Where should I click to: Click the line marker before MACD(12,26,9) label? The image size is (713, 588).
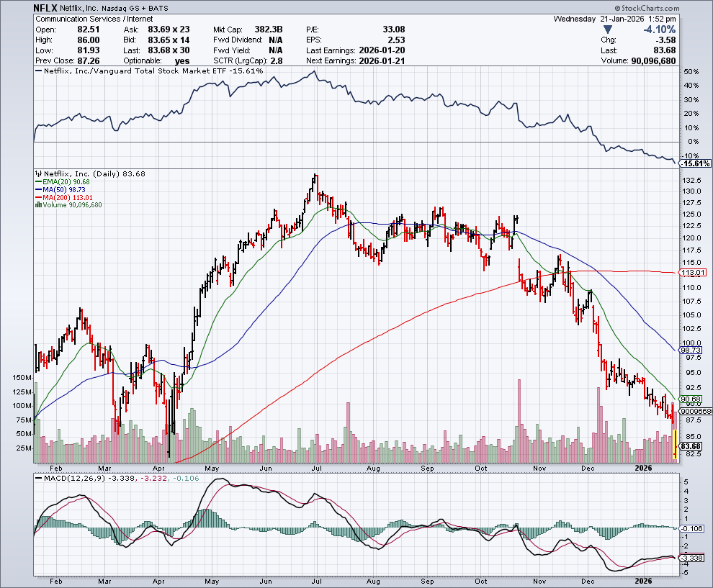pos(40,479)
